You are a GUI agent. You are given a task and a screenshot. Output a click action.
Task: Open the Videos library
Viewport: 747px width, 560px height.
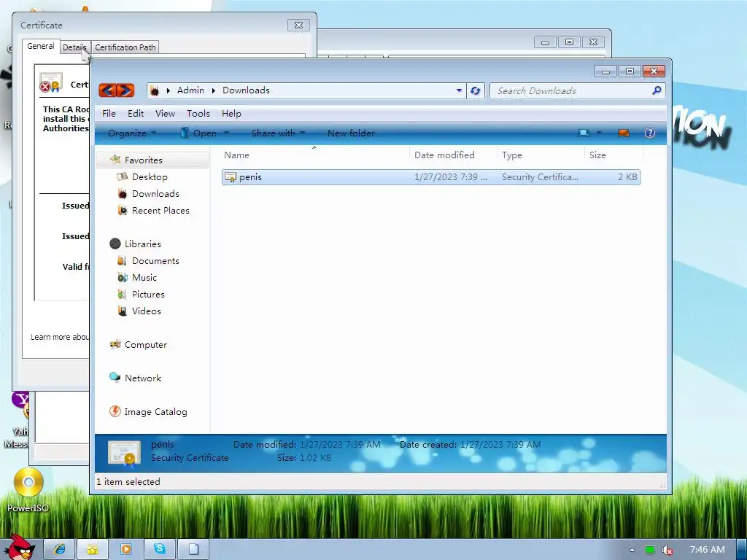pyautogui.click(x=146, y=311)
